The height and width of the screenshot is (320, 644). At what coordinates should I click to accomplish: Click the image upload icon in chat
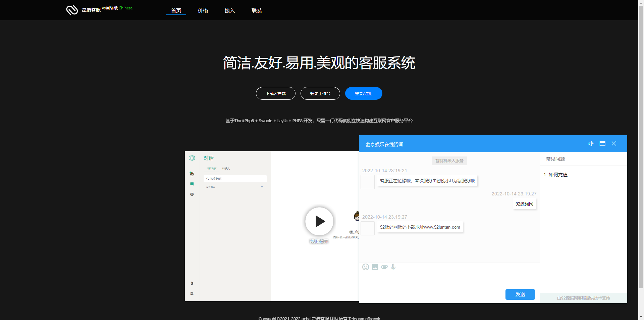point(375,267)
